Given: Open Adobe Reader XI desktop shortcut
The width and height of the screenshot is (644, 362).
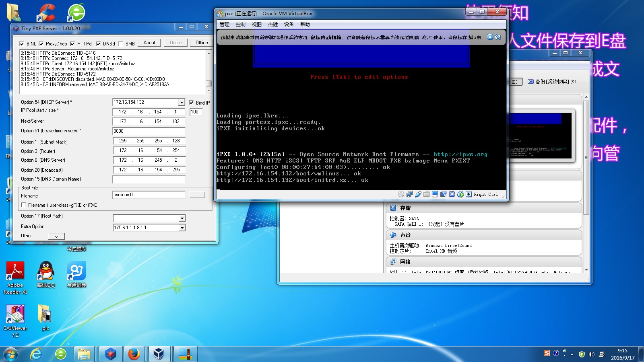Looking at the screenshot, I should point(15,278).
